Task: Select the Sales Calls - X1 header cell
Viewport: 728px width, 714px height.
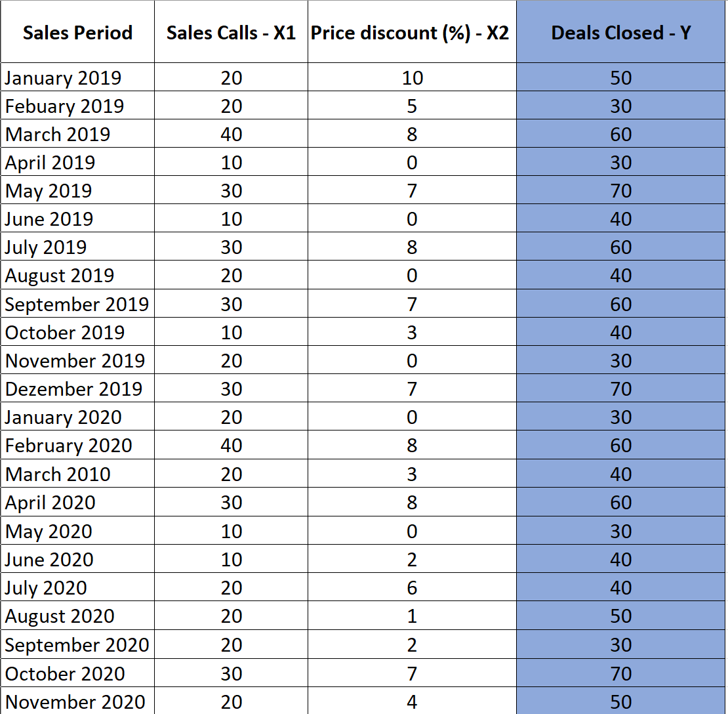Action: [x=231, y=31]
